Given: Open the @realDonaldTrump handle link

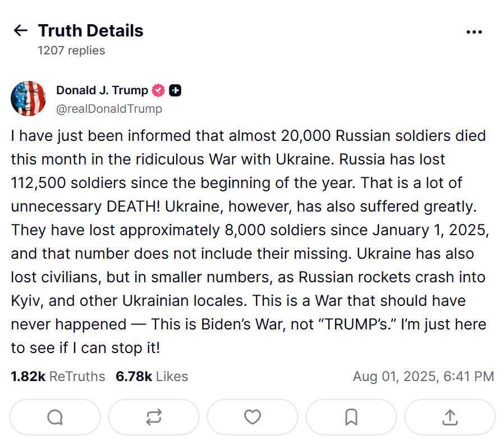Looking at the screenshot, I should coord(109,109).
